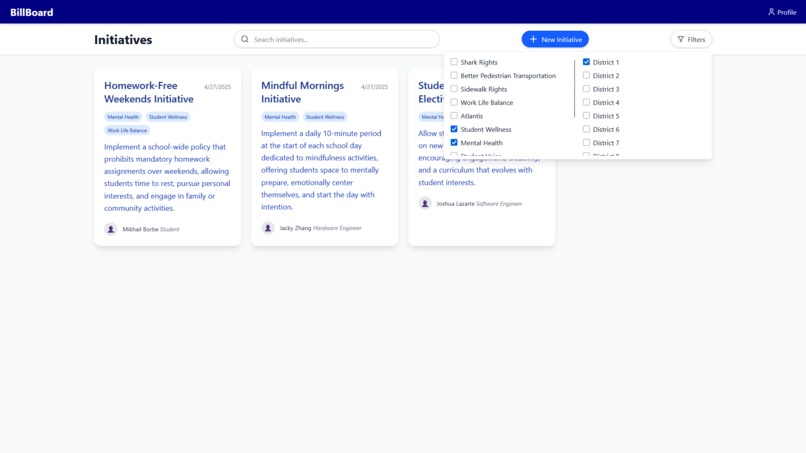This screenshot has width=806, height=453.
Task: Click the 4/27/2025 date on Mindful Mornings card
Action: coord(374,87)
